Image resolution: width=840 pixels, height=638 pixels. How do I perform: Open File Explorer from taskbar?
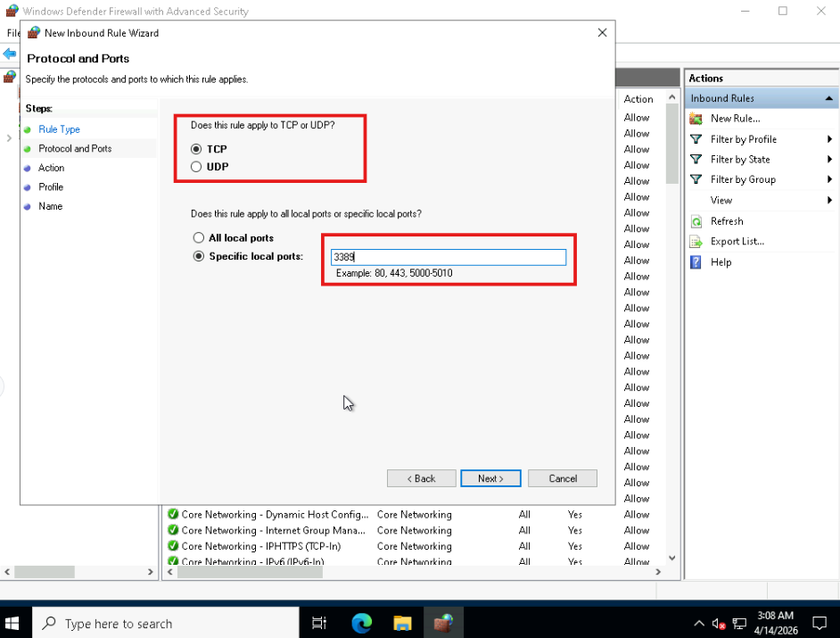pyautogui.click(x=402, y=623)
